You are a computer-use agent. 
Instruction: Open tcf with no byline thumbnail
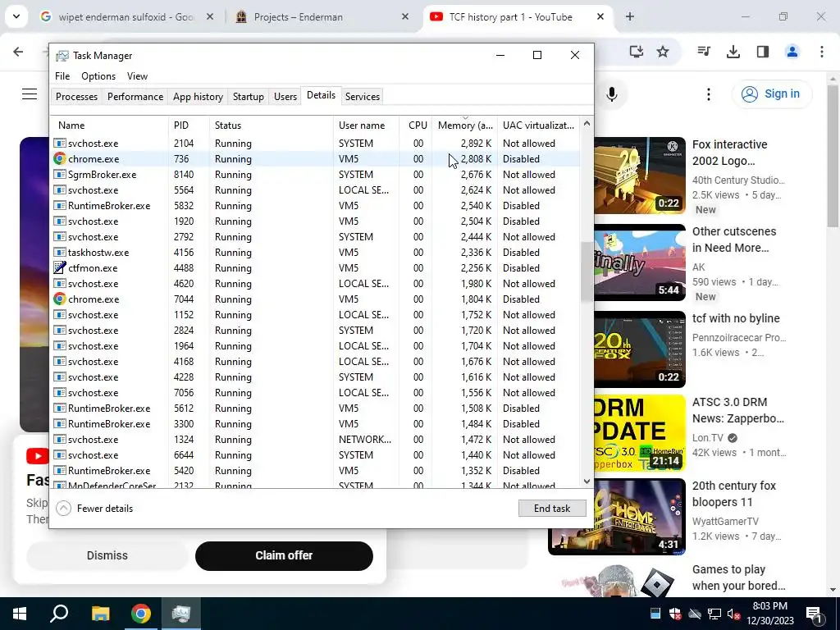640,349
